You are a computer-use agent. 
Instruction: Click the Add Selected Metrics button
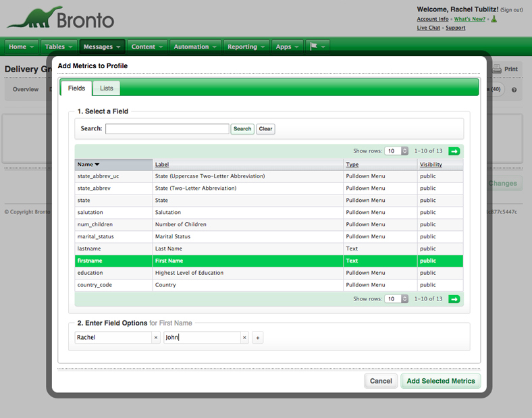(440, 381)
